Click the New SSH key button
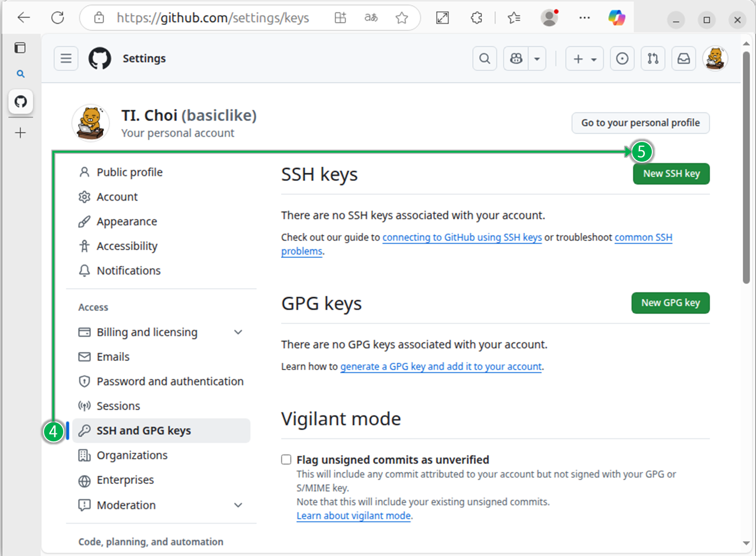This screenshot has height=556, width=756. 671,173
